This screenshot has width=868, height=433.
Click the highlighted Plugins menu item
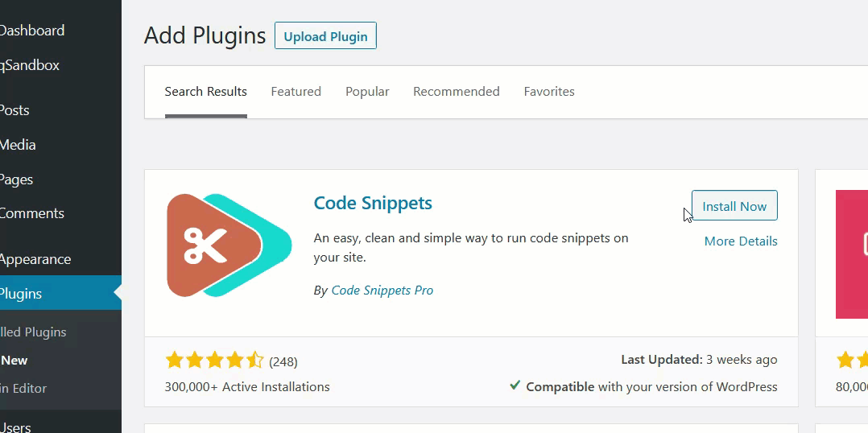coord(22,294)
